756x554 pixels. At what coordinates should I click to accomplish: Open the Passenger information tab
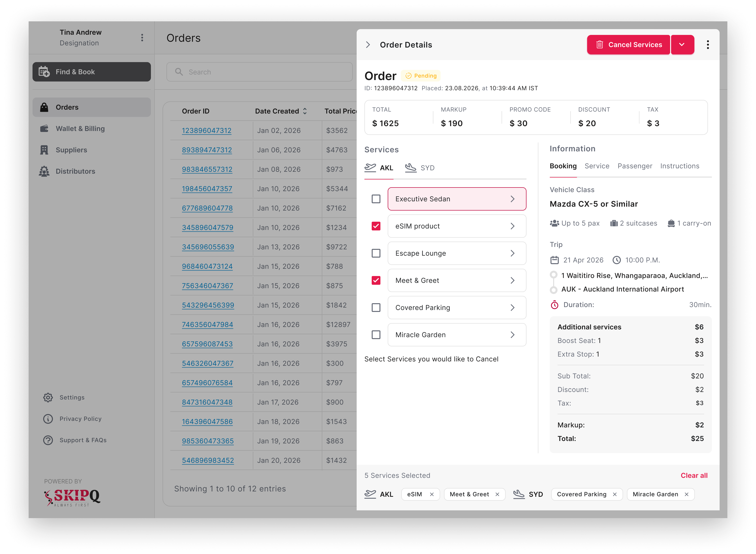click(x=635, y=166)
